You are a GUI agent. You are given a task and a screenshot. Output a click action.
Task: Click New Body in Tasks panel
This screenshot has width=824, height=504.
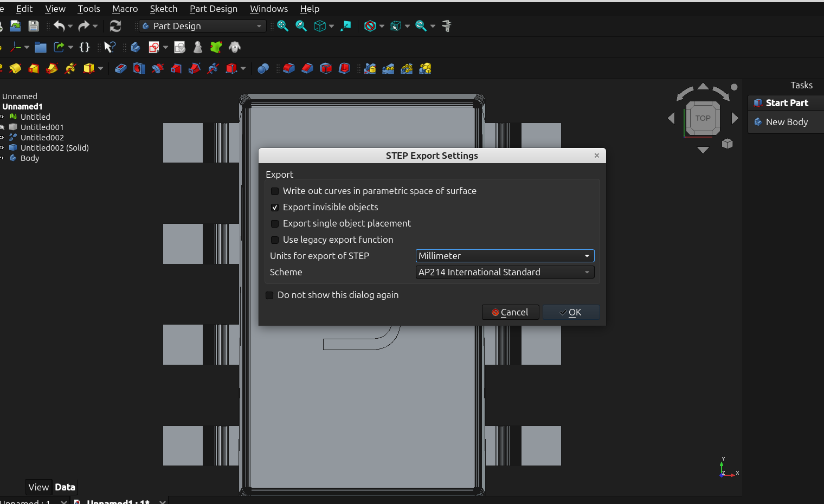pyautogui.click(x=786, y=122)
